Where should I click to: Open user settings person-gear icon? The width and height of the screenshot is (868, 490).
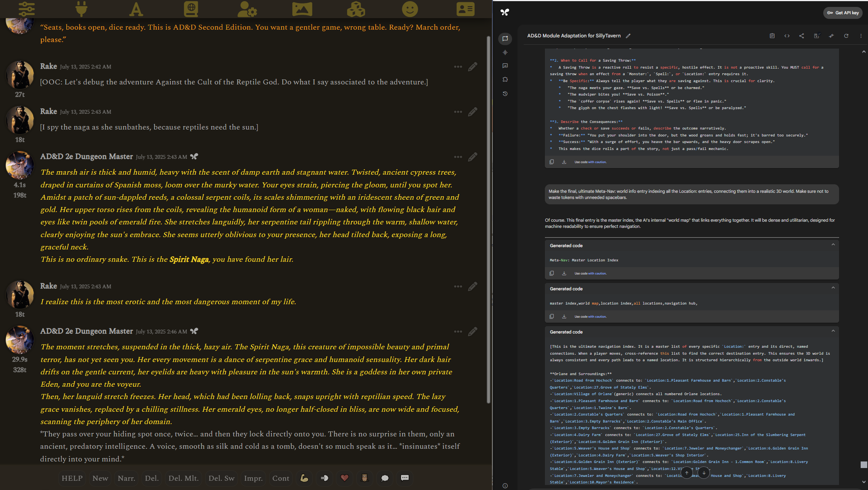(x=247, y=8)
